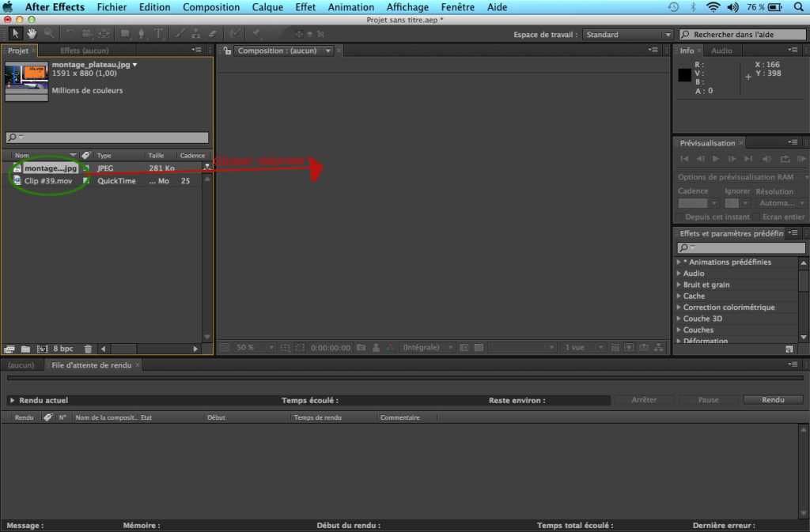The height and width of the screenshot is (532, 810).
Task: Create a new folder in Project panel
Action: [25, 349]
